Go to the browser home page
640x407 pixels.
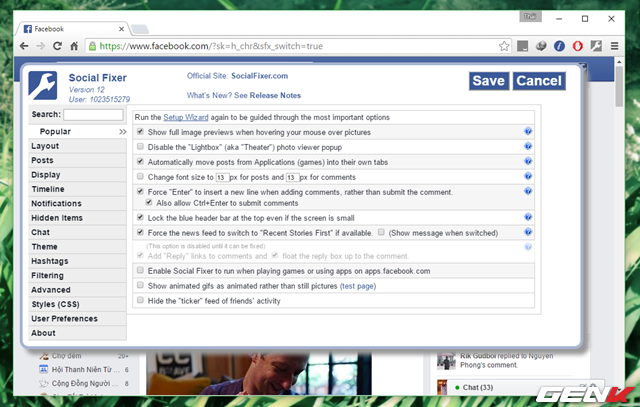point(74,46)
